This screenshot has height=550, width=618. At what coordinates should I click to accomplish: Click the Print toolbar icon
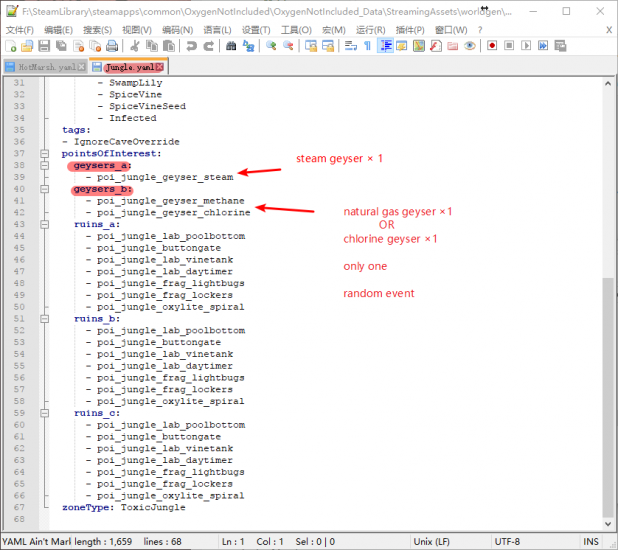pyautogui.click(x=111, y=46)
